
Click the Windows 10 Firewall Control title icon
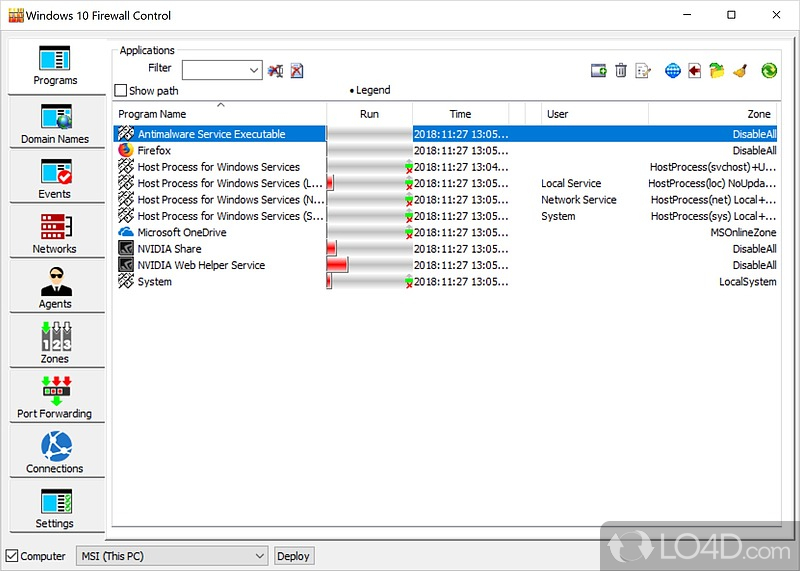point(16,15)
